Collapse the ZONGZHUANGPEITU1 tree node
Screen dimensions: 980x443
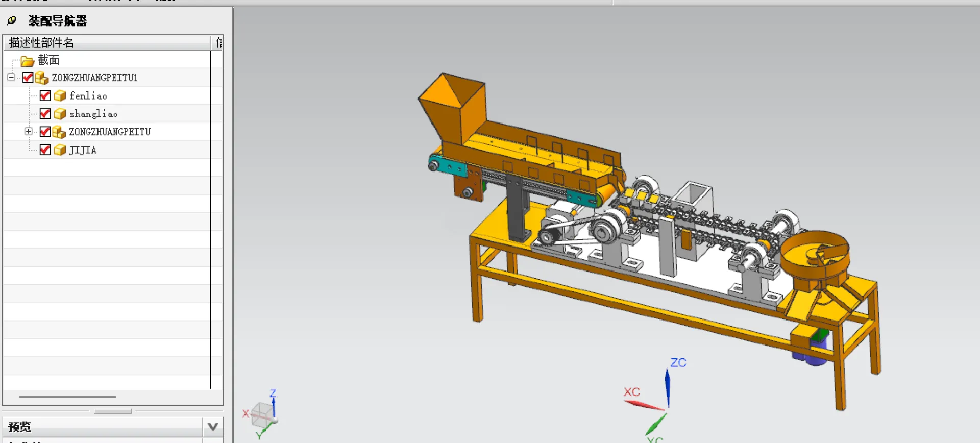[11, 78]
